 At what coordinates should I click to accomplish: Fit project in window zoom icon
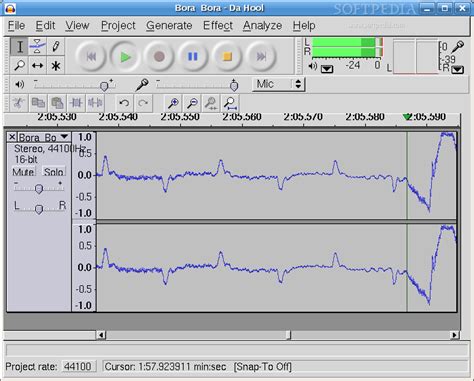pos(230,103)
